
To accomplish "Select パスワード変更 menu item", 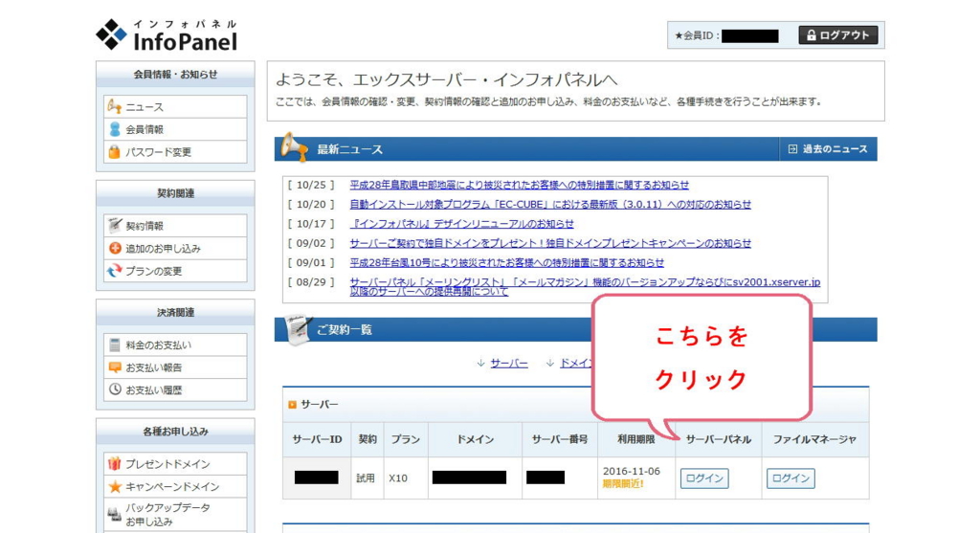I will tap(175, 152).
